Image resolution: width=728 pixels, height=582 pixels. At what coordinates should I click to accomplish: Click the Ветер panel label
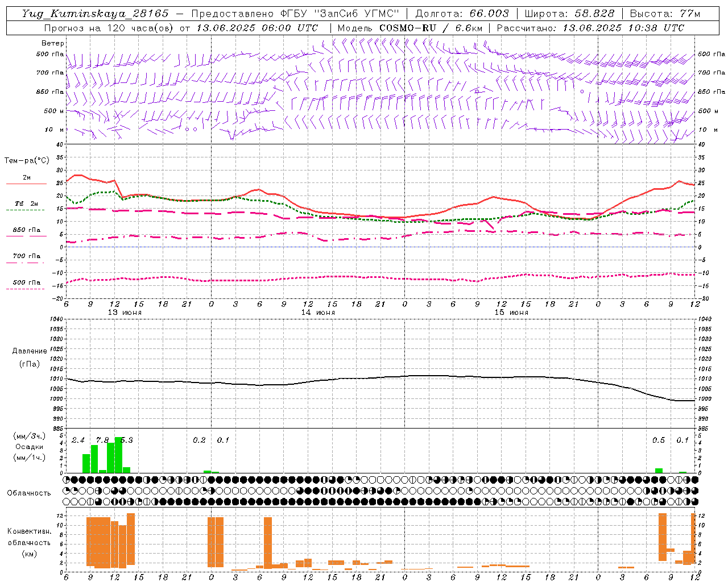click(x=53, y=43)
